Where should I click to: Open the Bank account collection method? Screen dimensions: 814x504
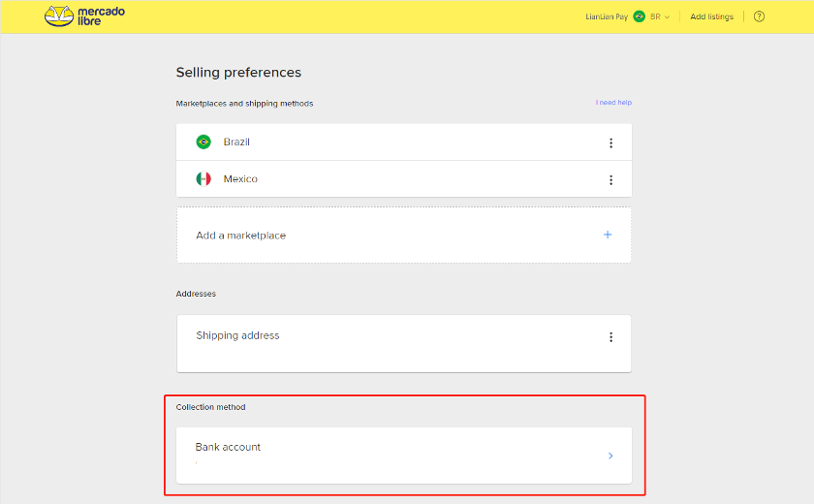tap(388, 455)
